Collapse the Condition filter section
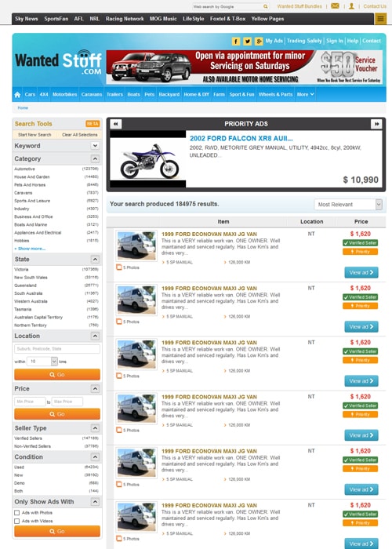 click(95, 457)
